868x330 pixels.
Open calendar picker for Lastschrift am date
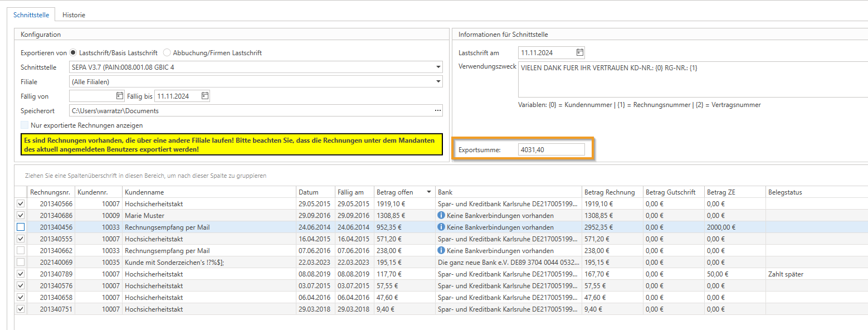pos(579,52)
